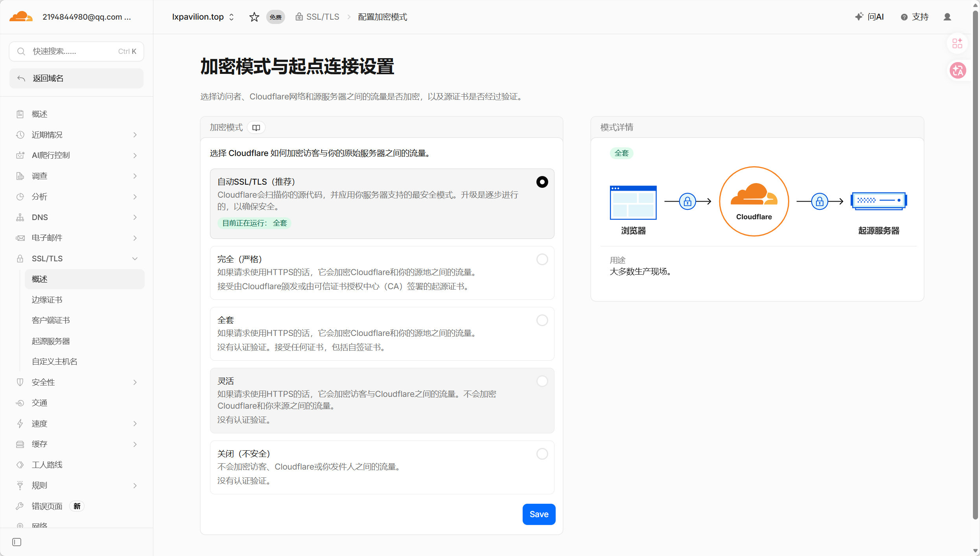This screenshot has height=556, width=980.
Task: Expand the 安全性 section chevron
Action: 135,382
